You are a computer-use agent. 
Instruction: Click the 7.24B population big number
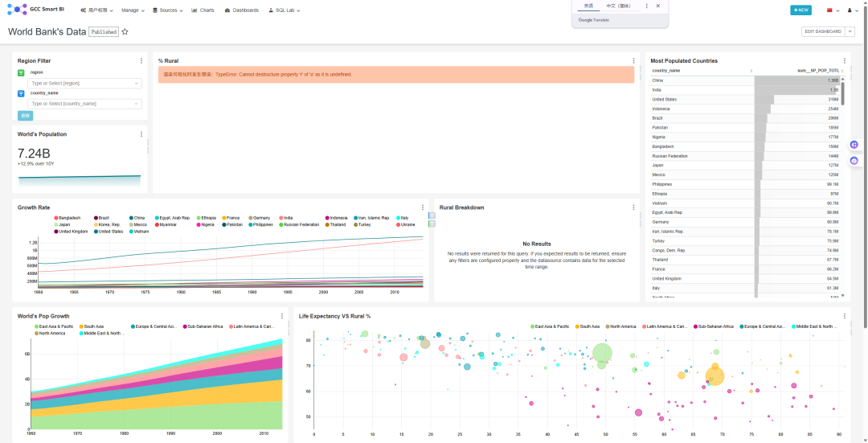click(34, 154)
